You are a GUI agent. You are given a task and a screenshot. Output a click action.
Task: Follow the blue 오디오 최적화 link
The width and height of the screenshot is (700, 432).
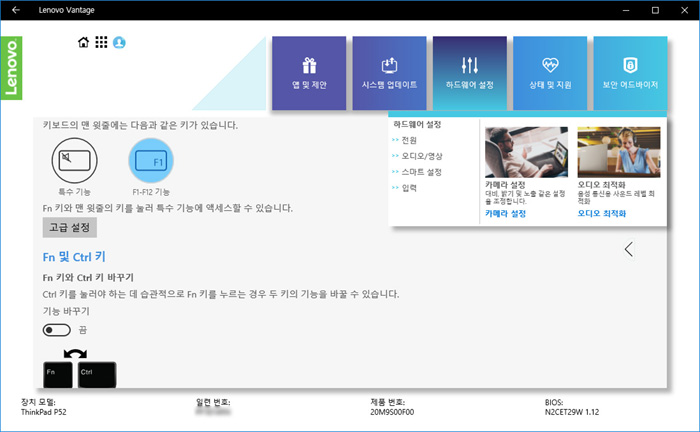602,214
